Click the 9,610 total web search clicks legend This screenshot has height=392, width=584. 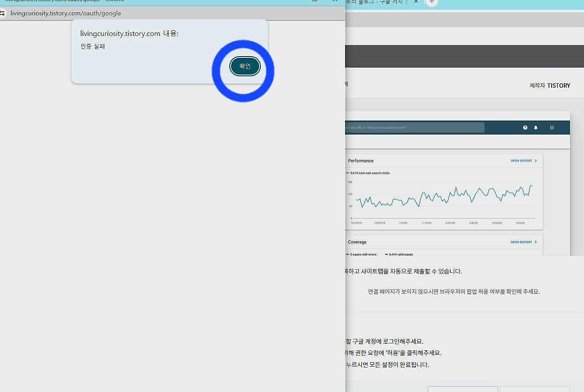(368, 173)
